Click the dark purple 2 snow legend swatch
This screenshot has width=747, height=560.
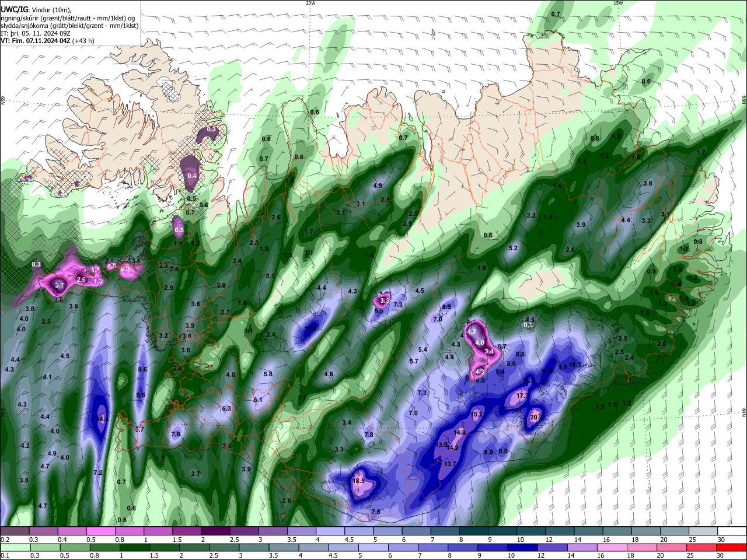pos(215,531)
